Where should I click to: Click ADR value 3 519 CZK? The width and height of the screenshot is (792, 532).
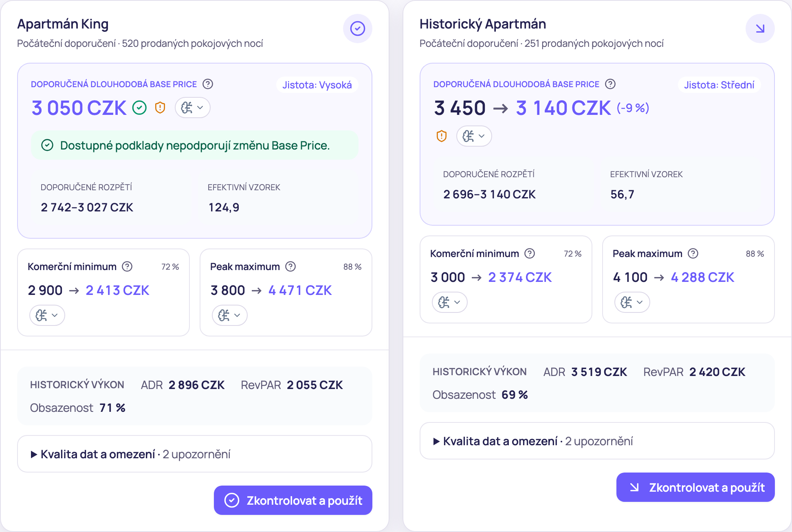coord(599,372)
